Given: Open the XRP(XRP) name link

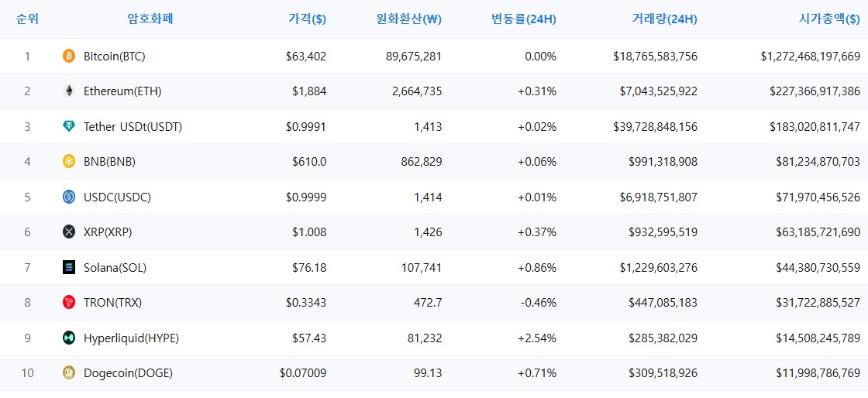Looking at the screenshot, I should (108, 232).
